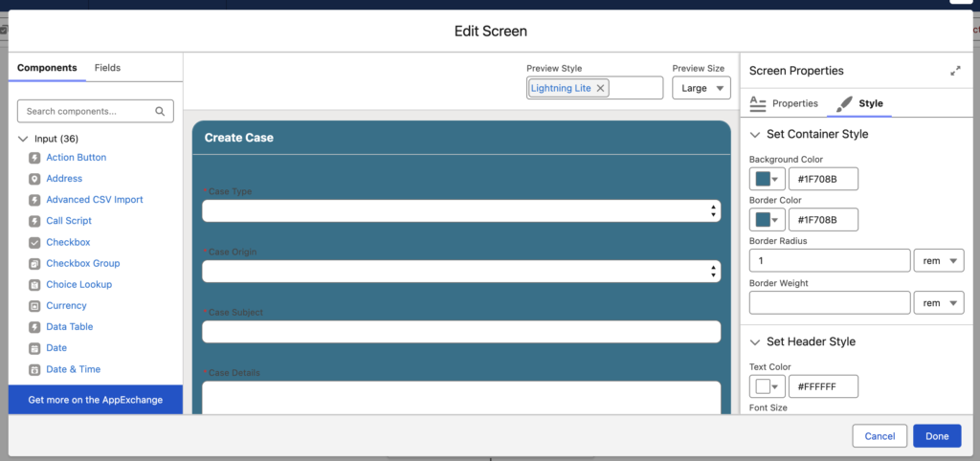980x461 pixels.
Task: Open the Border Color swatch picker
Action: [767, 219]
